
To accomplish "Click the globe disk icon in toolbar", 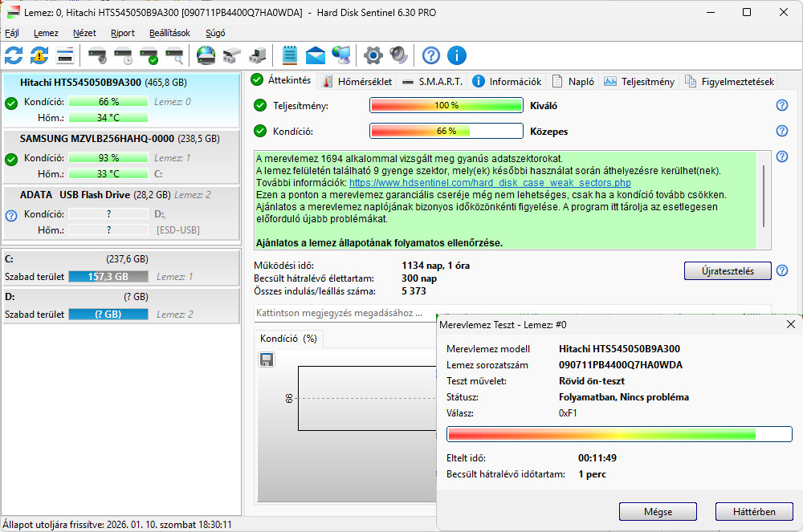I will point(206,55).
